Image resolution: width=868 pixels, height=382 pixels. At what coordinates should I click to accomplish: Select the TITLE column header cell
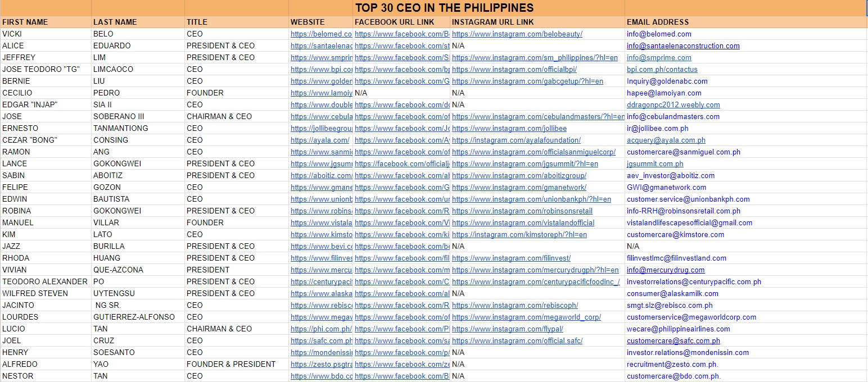click(x=237, y=22)
